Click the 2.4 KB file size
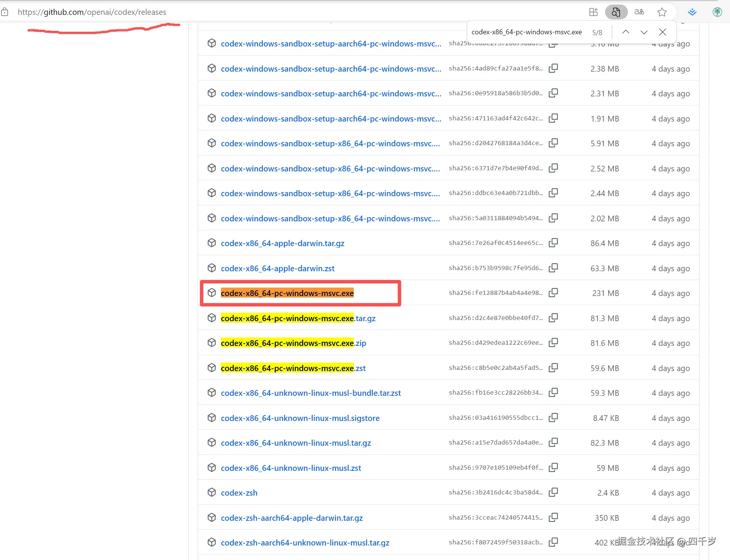The image size is (730, 560). point(608,493)
